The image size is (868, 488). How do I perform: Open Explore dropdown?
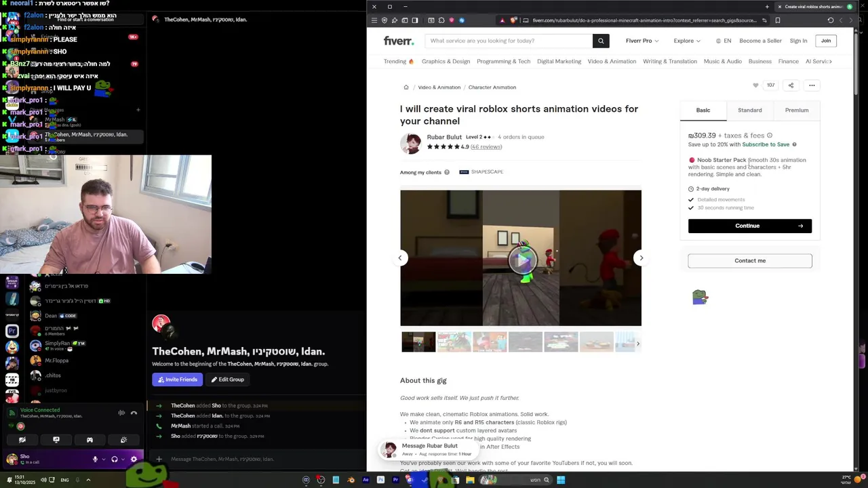(687, 41)
